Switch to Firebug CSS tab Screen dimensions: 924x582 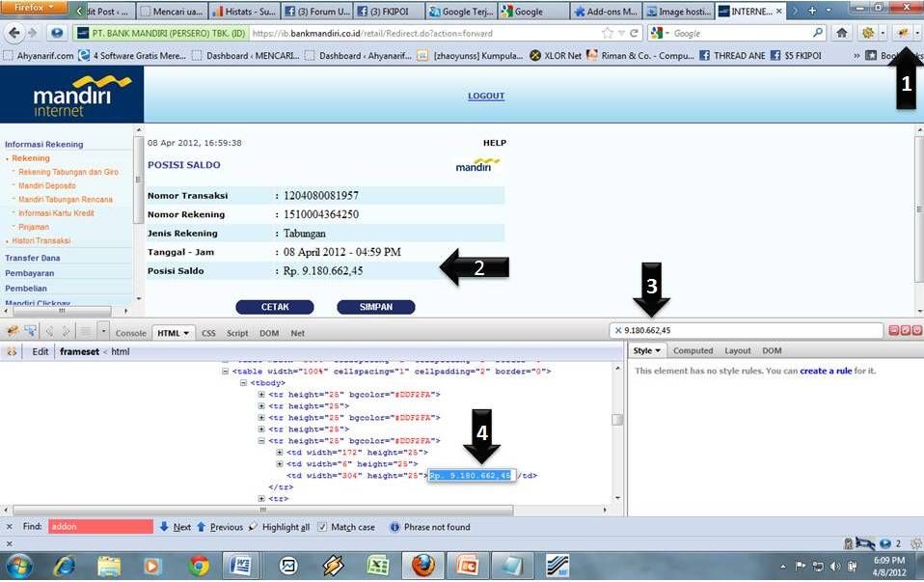tap(208, 333)
